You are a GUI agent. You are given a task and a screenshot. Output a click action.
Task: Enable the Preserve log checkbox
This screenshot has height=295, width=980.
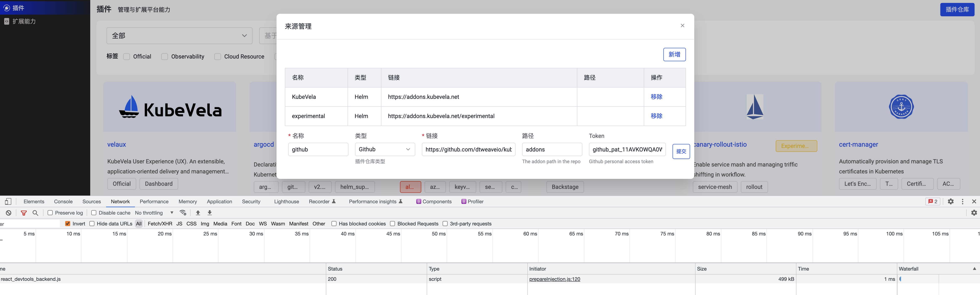(x=50, y=213)
